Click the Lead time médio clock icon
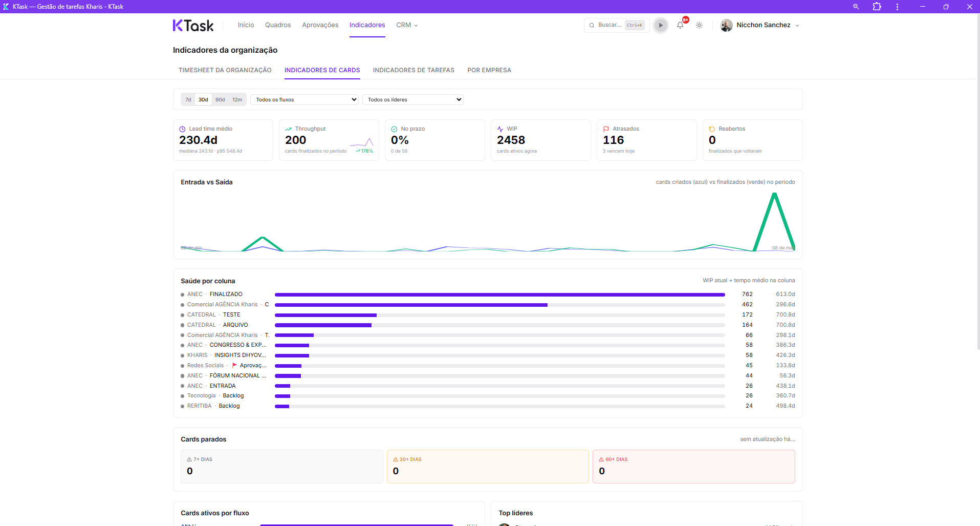This screenshot has height=526, width=980. click(x=182, y=129)
